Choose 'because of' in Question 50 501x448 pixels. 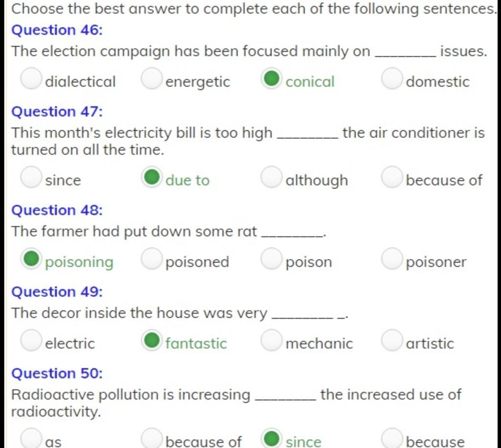click(x=152, y=438)
